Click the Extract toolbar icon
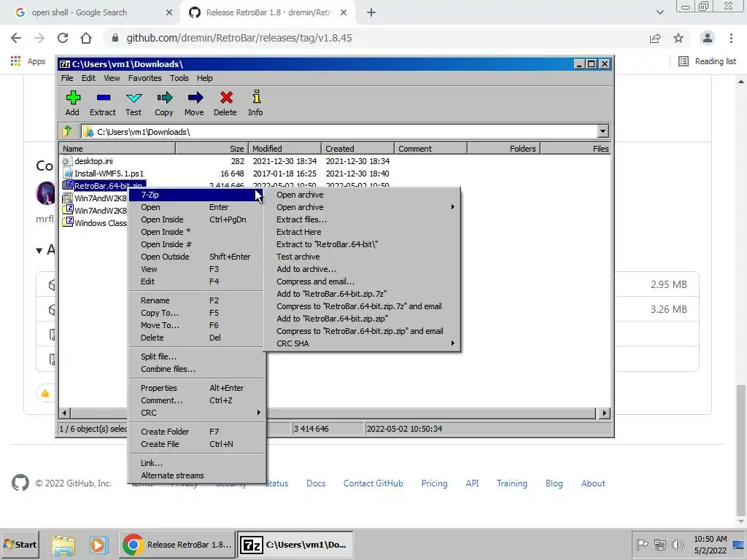Viewport: 747px width, 560px height. tap(103, 103)
